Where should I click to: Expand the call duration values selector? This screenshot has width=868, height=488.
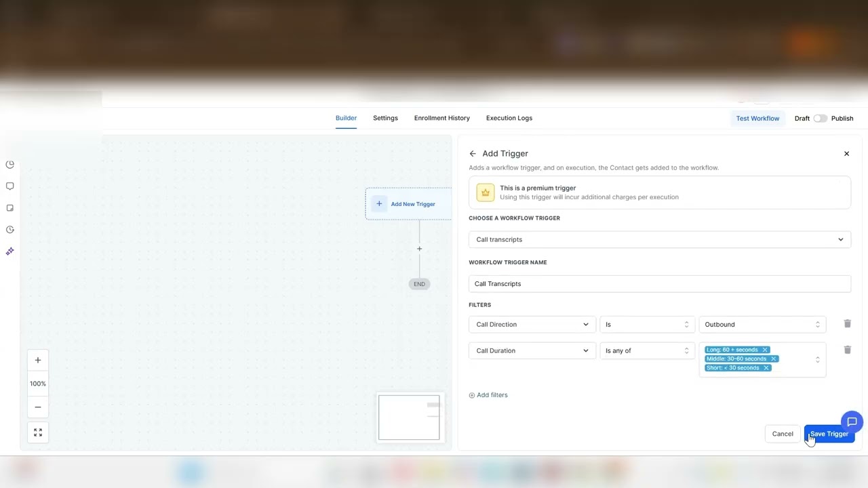tap(817, 359)
